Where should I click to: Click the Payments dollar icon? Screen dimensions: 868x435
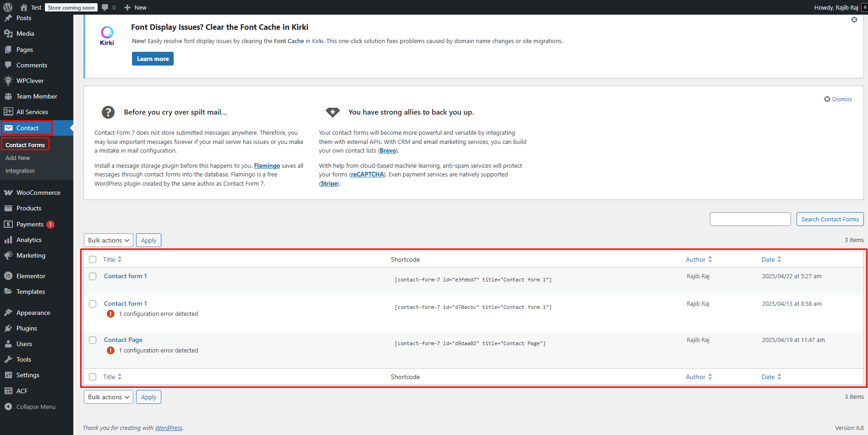tap(8, 224)
